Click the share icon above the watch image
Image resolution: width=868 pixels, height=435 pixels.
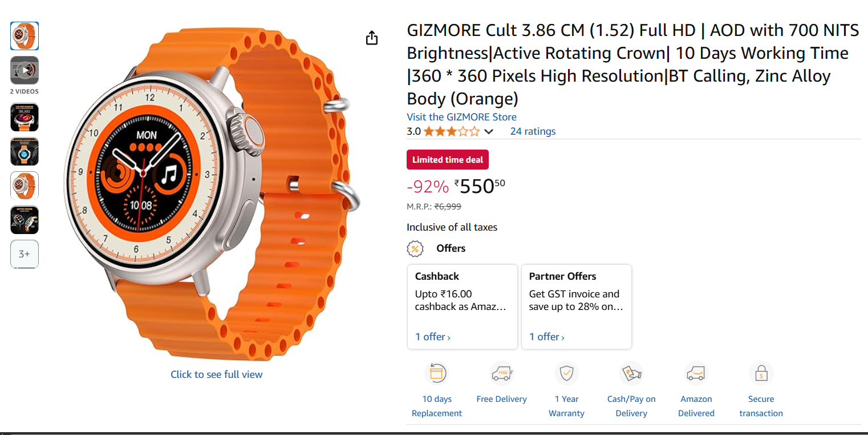tap(372, 38)
